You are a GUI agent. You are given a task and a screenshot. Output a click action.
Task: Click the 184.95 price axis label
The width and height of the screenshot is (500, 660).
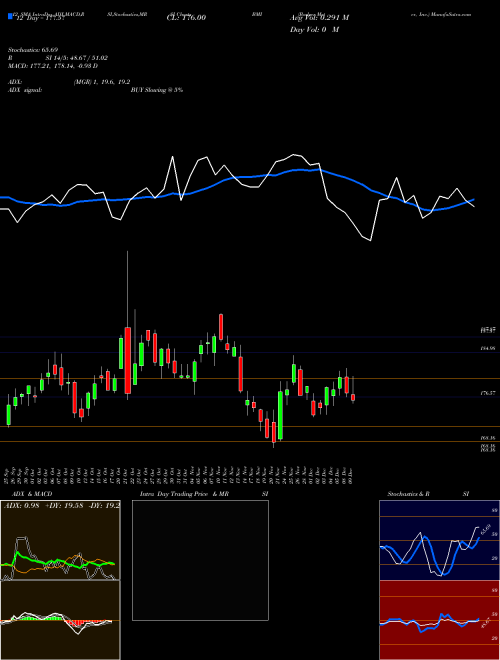tap(488, 349)
